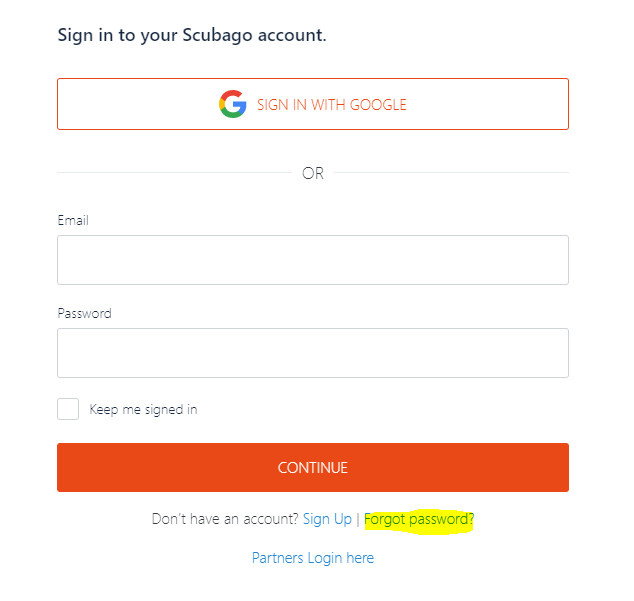Viewport: 634px width, 601px height.
Task: Follow the highlighted Forgot password? link
Action: point(418,519)
